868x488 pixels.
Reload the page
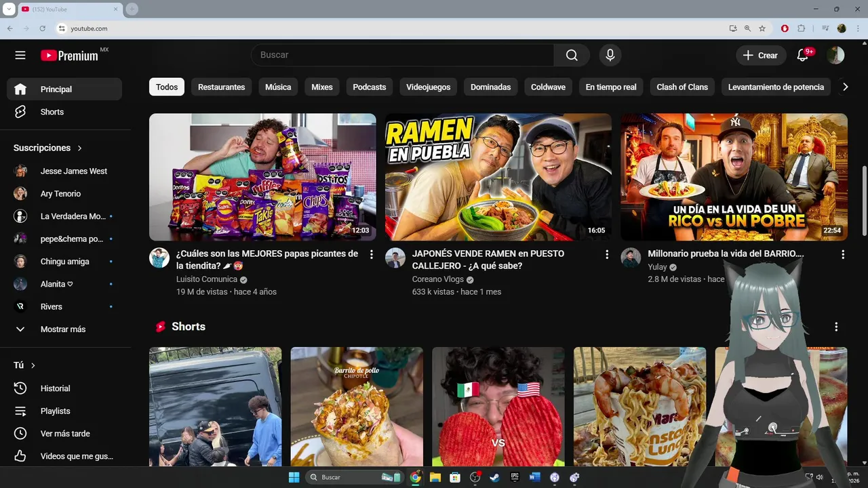pos(43,28)
